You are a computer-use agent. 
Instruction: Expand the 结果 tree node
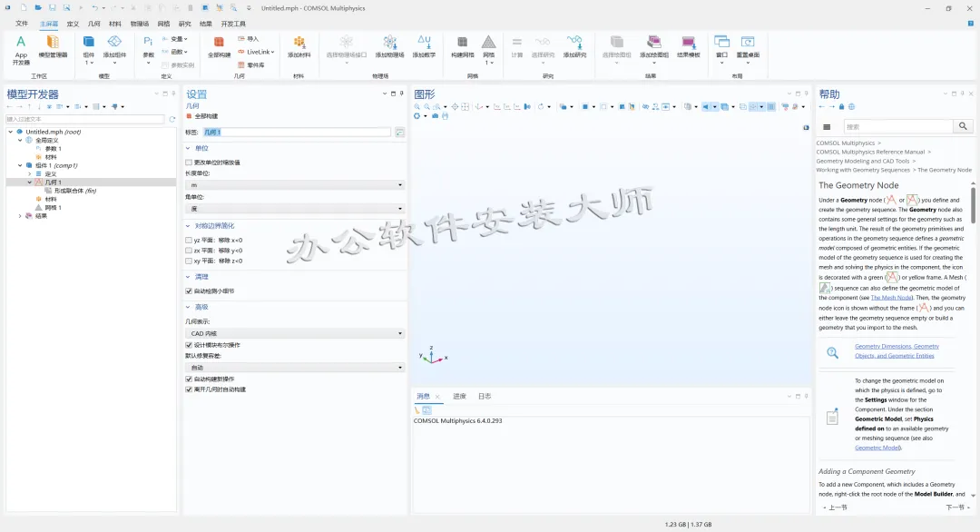[20, 216]
